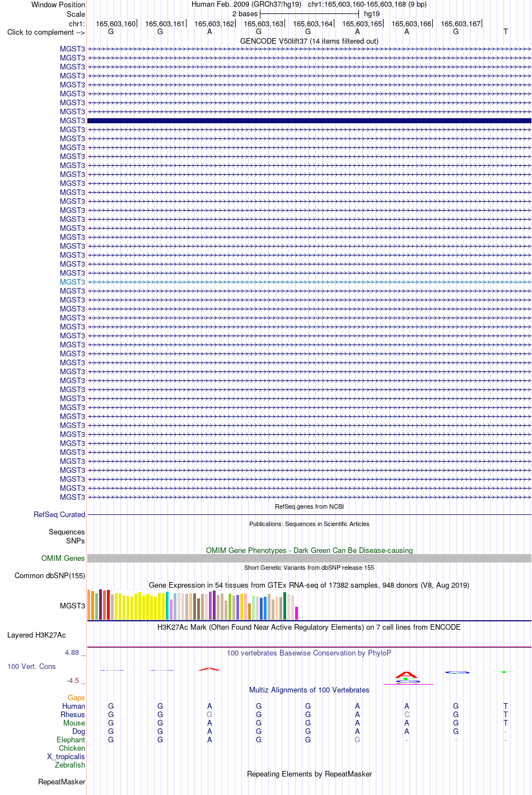
Task: Click the Rhesus alignment row label
Action: (73, 714)
